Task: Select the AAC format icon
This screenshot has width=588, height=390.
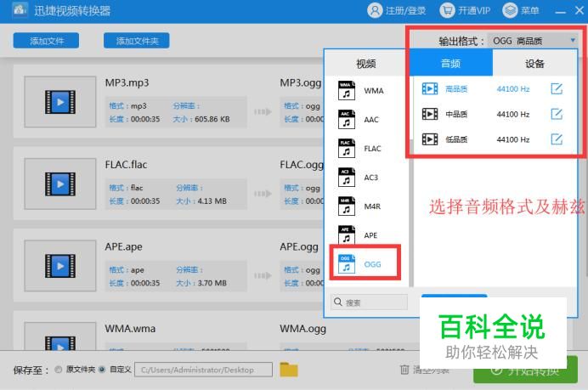Action: click(347, 119)
